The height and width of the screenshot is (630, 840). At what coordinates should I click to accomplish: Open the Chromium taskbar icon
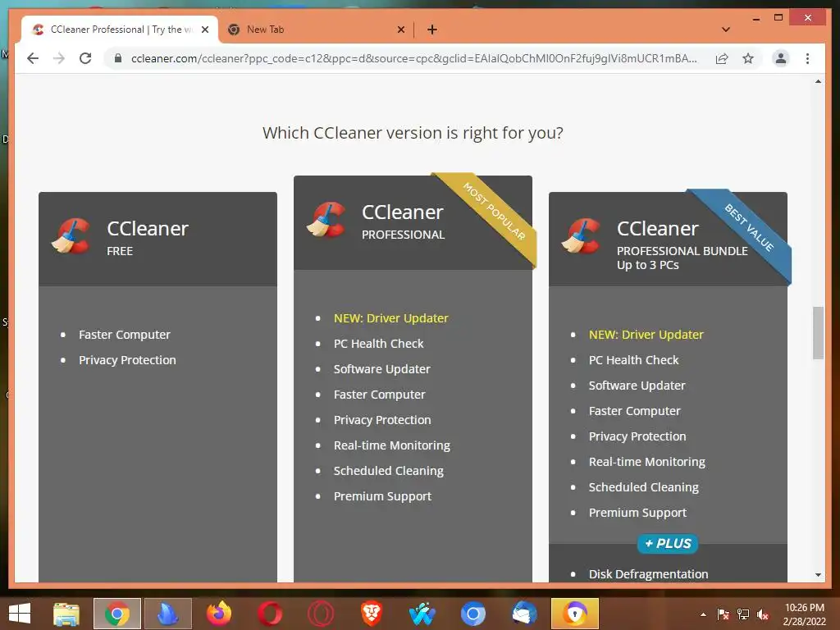pyautogui.click(x=473, y=614)
